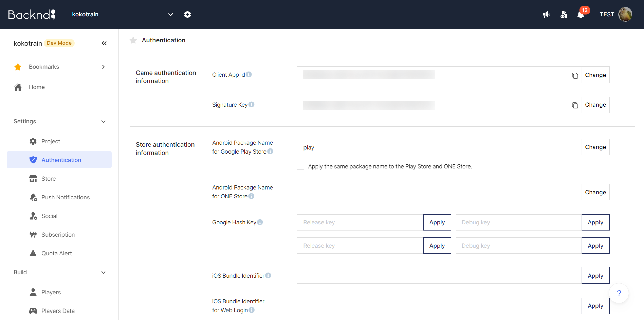Open project settings gear in header

(x=187, y=14)
